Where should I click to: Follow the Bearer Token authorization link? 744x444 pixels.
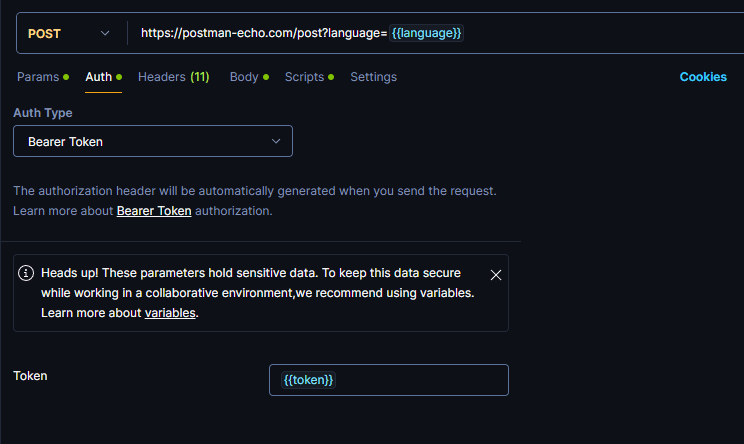[154, 211]
